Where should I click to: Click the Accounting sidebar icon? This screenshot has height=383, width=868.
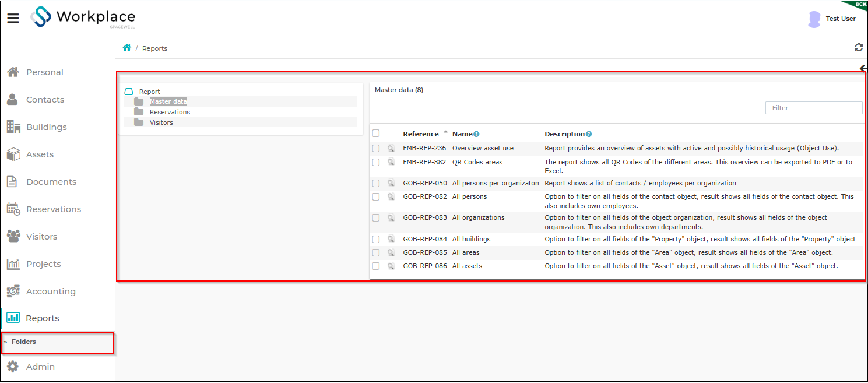(x=13, y=291)
